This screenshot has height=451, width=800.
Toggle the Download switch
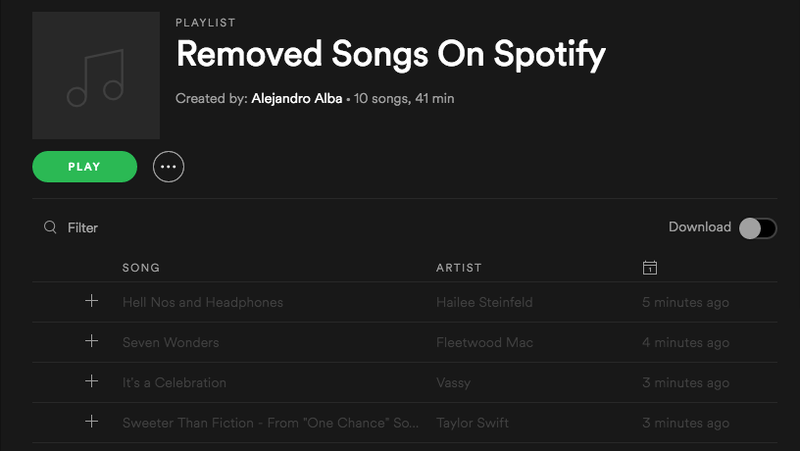click(x=758, y=228)
